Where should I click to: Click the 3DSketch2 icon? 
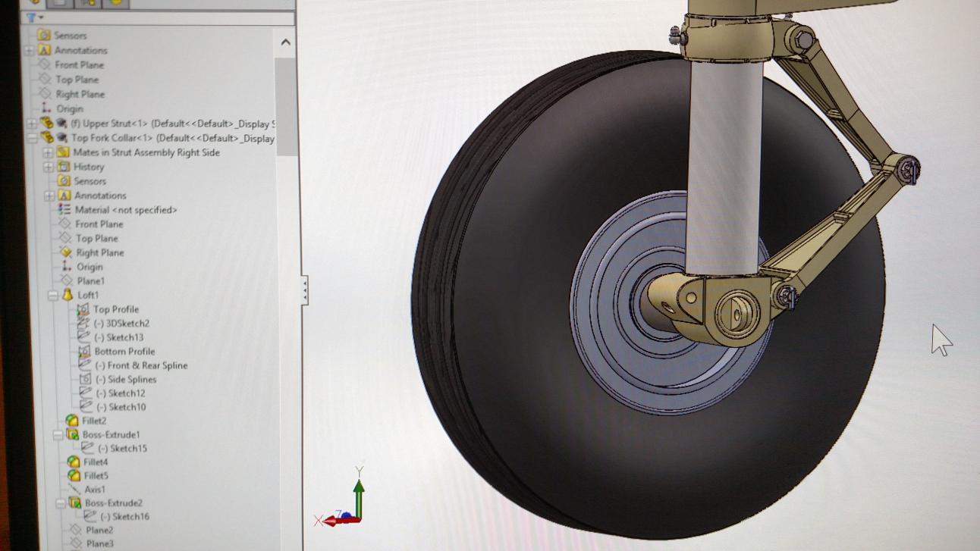click(x=84, y=323)
